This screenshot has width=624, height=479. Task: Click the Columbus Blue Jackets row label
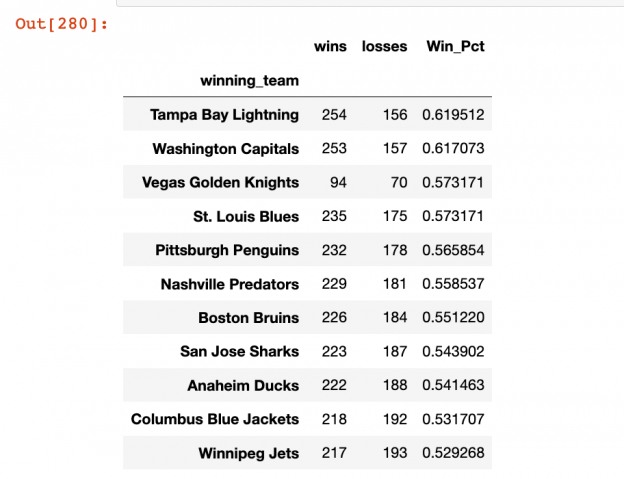pyautogui.click(x=215, y=420)
